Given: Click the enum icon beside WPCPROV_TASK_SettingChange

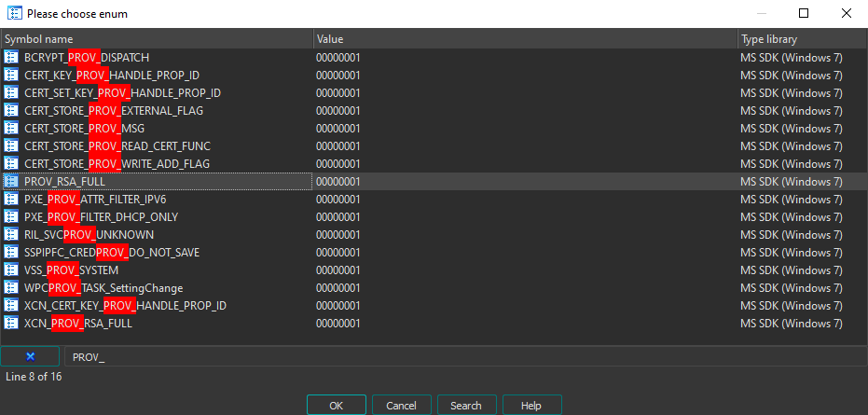Looking at the screenshot, I should click(11, 287).
